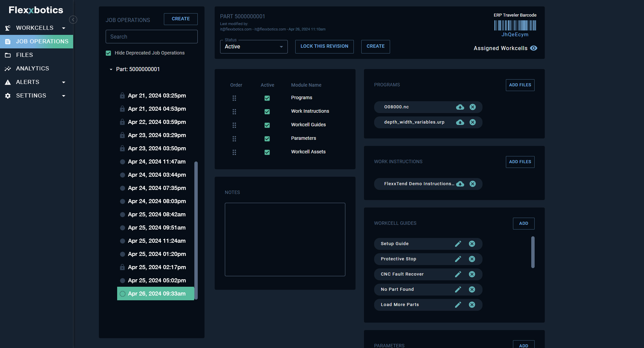Collapse the Part: 5000000001 tree node
The width and height of the screenshot is (644, 348).
tap(111, 69)
